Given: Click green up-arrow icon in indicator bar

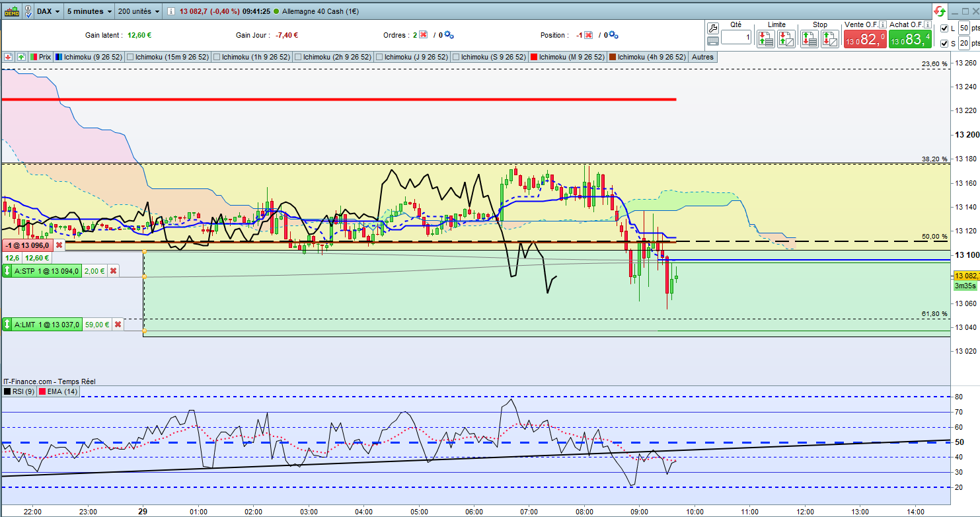Looking at the screenshot, I should click(x=20, y=57).
